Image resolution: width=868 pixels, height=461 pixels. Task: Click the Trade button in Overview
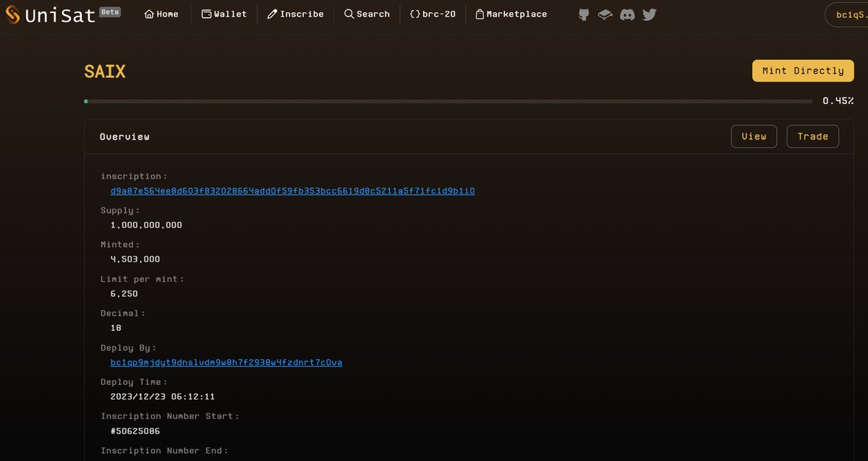813,137
